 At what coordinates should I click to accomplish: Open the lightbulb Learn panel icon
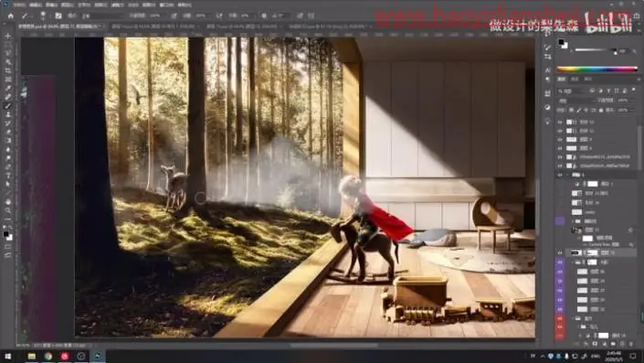point(547,122)
